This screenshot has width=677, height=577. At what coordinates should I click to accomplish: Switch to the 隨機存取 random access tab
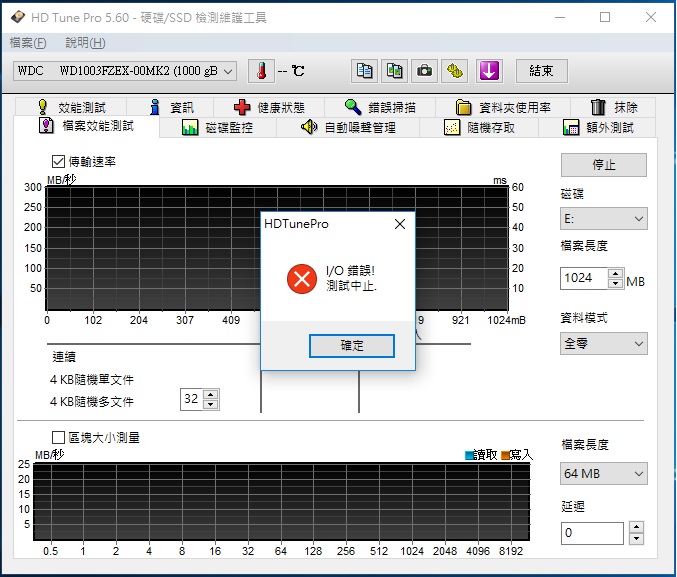coord(479,127)
